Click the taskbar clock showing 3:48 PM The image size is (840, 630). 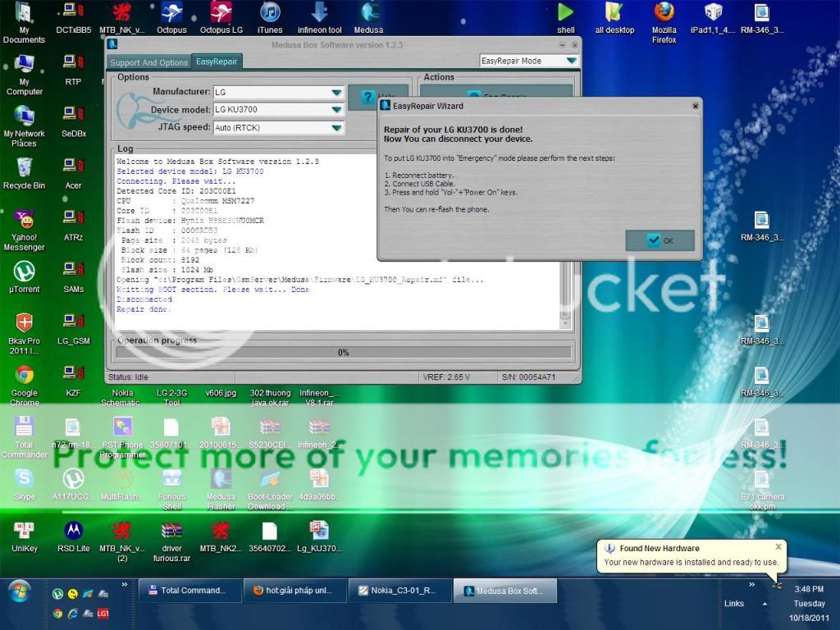click(x=809, y=589)
